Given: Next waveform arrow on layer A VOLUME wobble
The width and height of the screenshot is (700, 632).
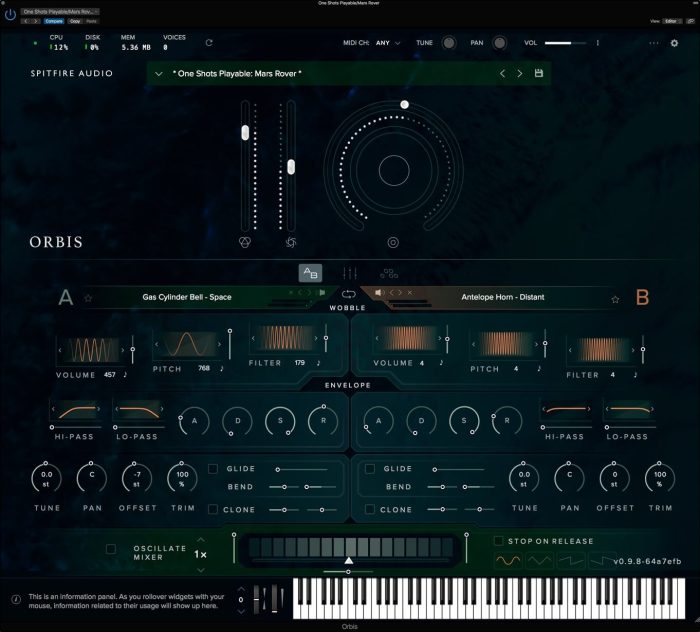Looking at the screenshot, I should [x=123, y=350].
